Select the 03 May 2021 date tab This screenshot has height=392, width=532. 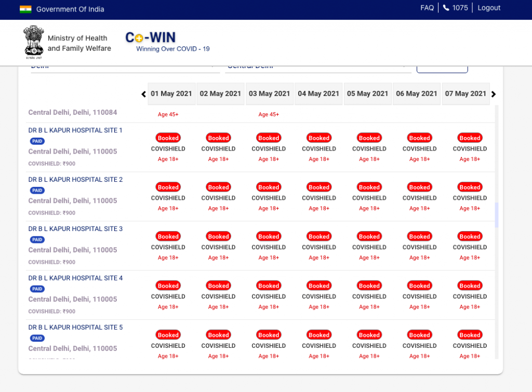pos(270,93)
